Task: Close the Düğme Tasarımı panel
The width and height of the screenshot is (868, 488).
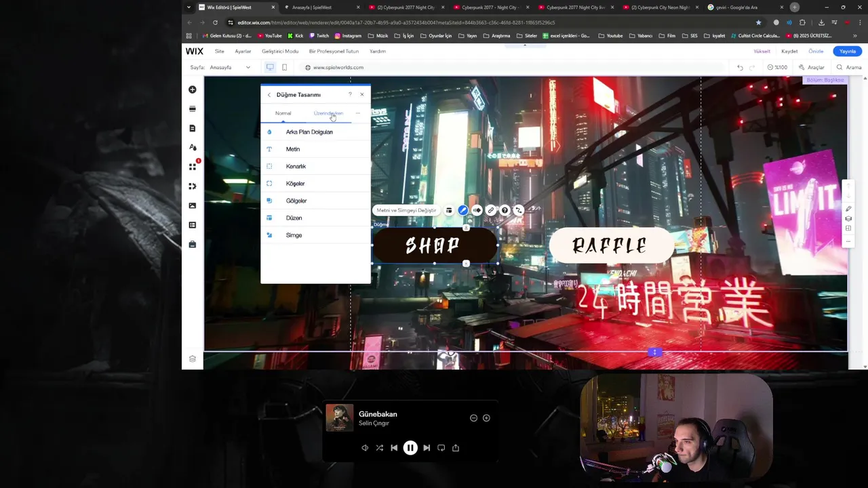Action: click(362, 94)
